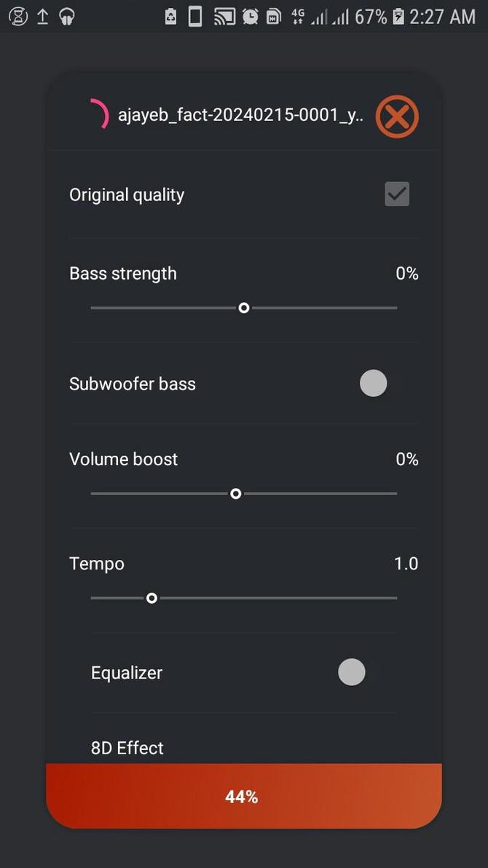Uncheck the Original quality checkbox
Viewport: 488px width, 868px height.
point(397,194)
